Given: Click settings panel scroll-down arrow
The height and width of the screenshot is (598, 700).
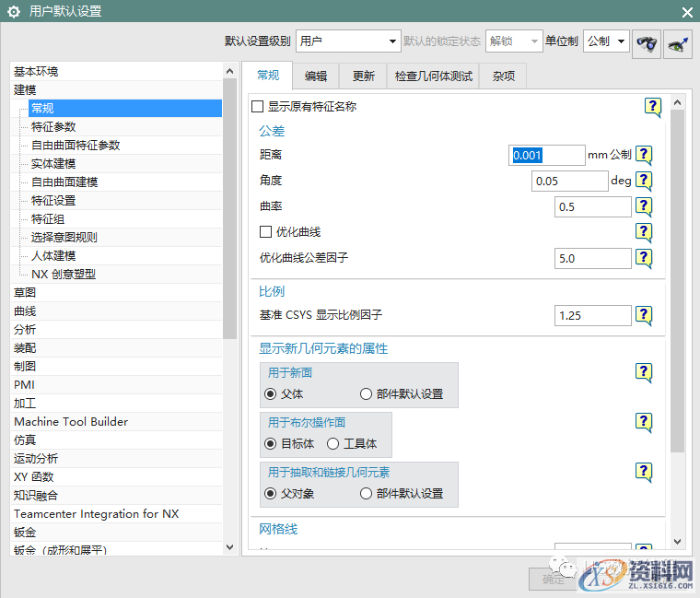Looking at the screenshot, I should [x=677, y=542].
